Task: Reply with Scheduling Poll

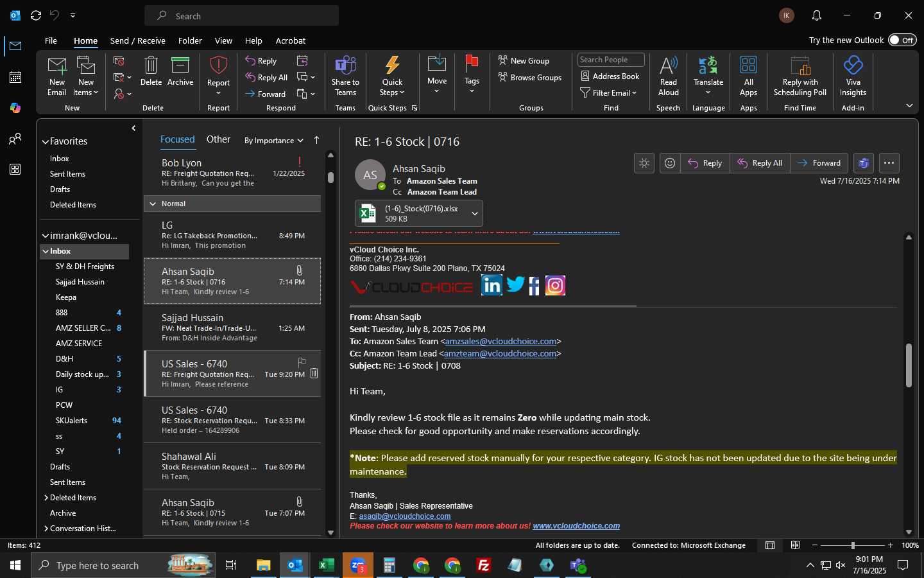Action: (800, 76)
